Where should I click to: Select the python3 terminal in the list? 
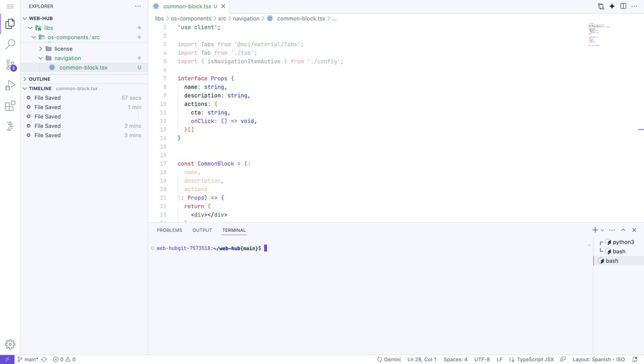point(621,242)
